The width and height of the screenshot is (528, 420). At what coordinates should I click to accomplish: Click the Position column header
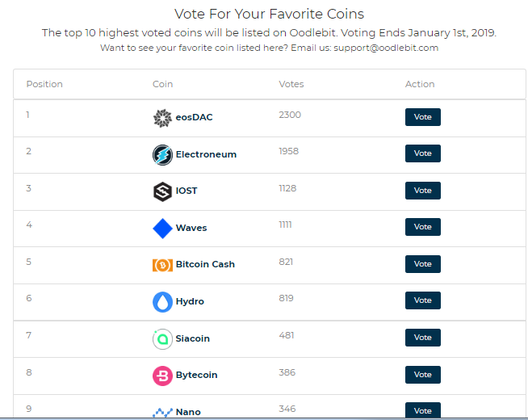click(44, 84)
